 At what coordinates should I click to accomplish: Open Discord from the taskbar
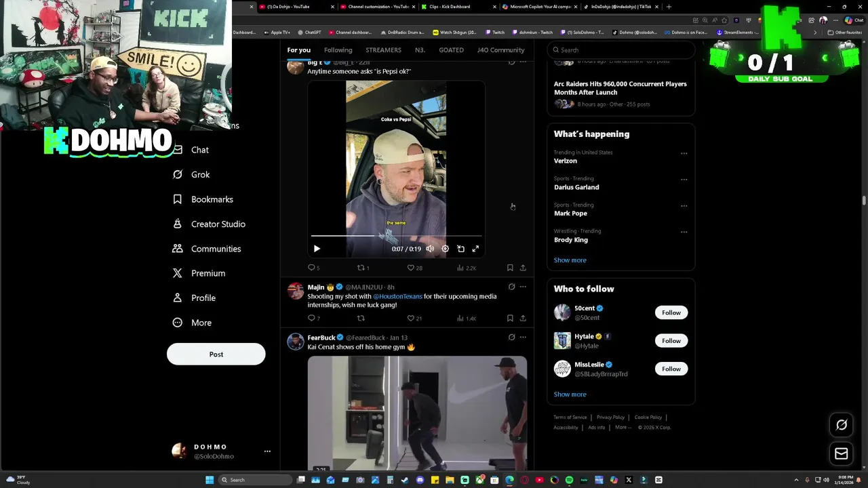point(420,480)
